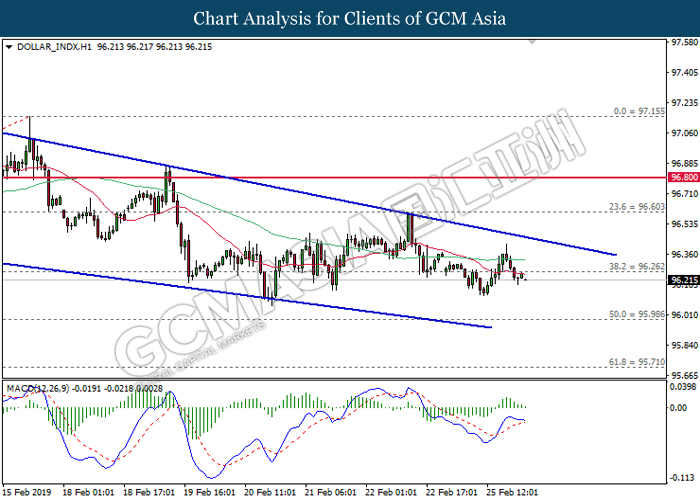Click the 96.010 price axis value
The image size is (700, 500).
coord(685,315)
